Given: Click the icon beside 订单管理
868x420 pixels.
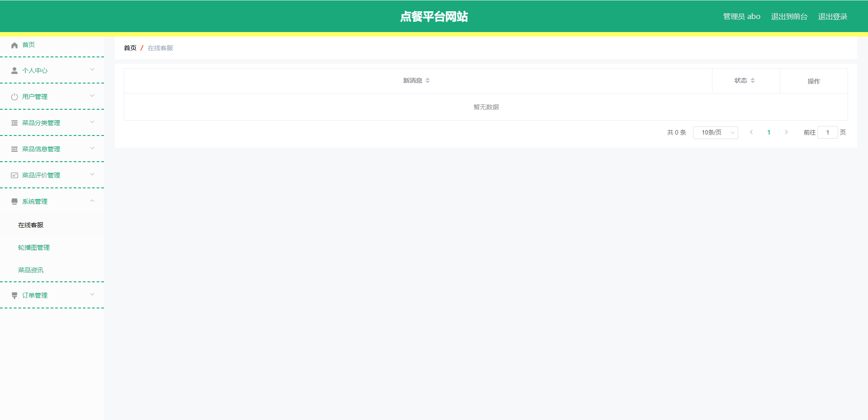Looking at the screenshot, I should pyautogui.click(x=14, y=296).
